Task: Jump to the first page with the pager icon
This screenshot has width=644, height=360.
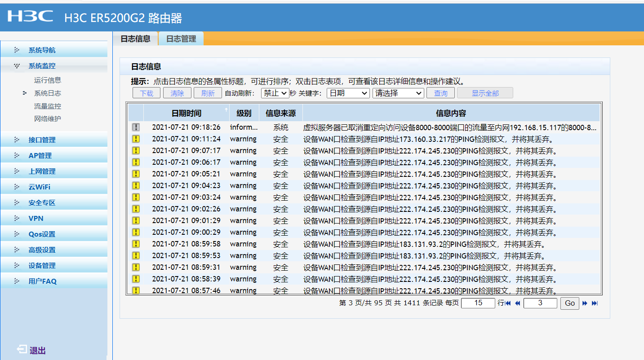Action: click(x=508, y=303)
